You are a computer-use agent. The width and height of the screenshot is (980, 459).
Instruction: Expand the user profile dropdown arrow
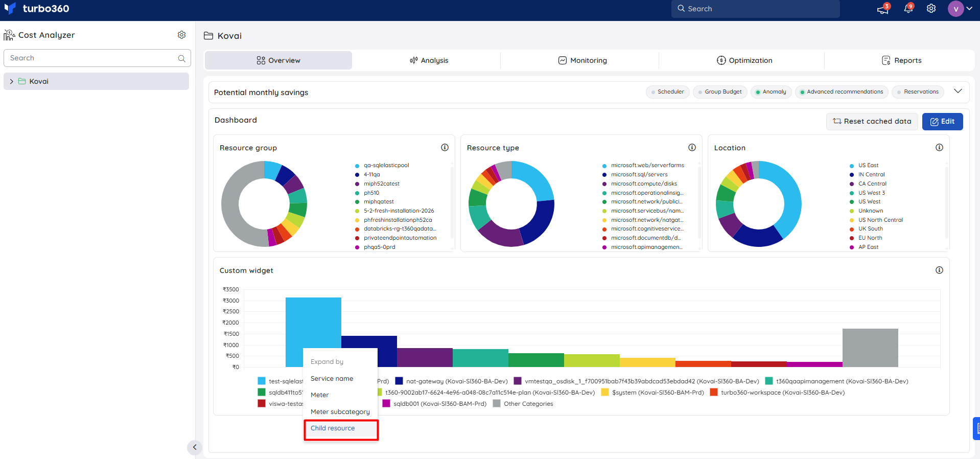click(x=969, y=9)
